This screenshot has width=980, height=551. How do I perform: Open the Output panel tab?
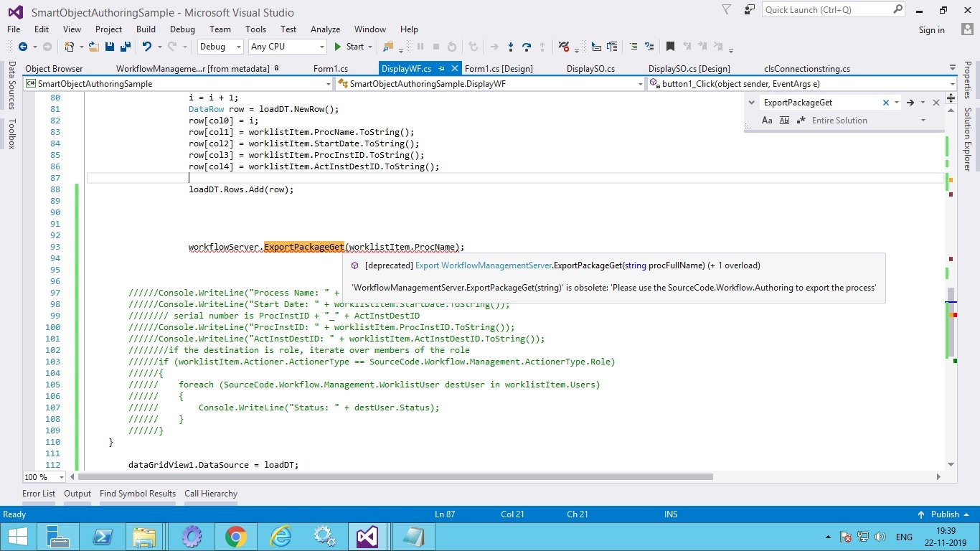pyautogui.click(x=77, y=494)
